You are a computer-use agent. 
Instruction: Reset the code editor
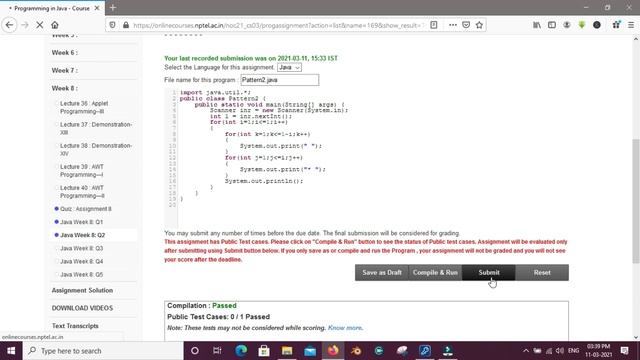542,273
